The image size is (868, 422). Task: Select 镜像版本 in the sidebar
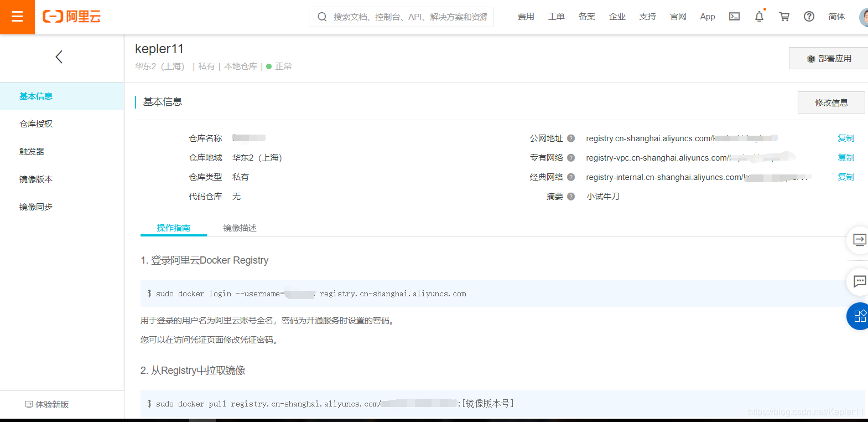coord(62,179)
